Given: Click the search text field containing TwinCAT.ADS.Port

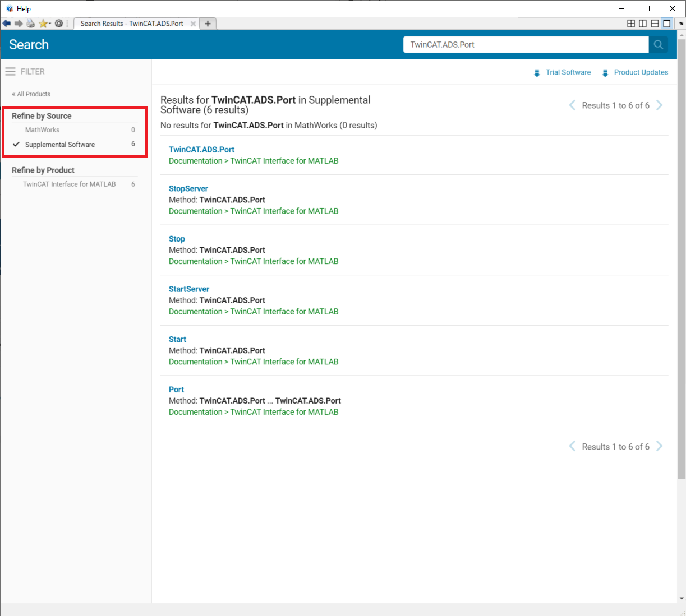Looking at the screenshot, I should pos(526,45).
